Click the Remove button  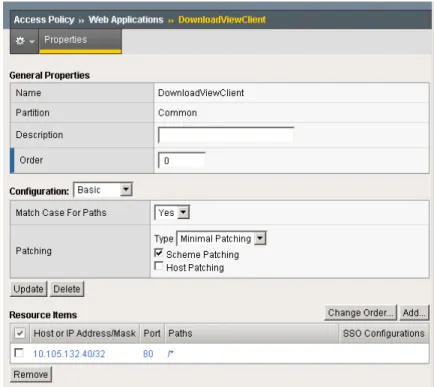tap(31, 374)
